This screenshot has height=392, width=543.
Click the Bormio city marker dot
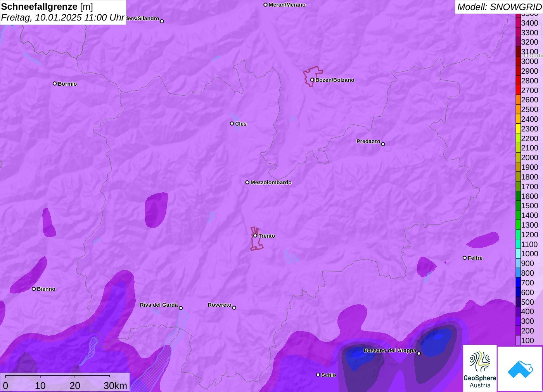coord(55,83)
